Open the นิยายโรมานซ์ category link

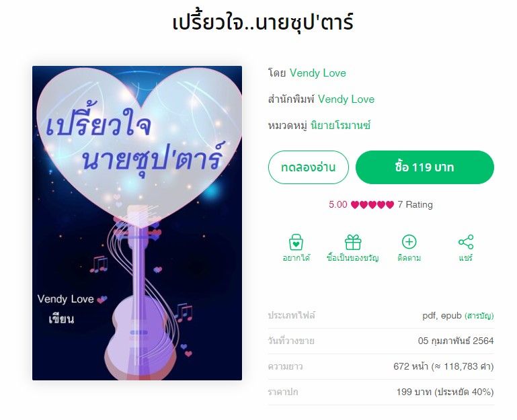pos(341,126)
